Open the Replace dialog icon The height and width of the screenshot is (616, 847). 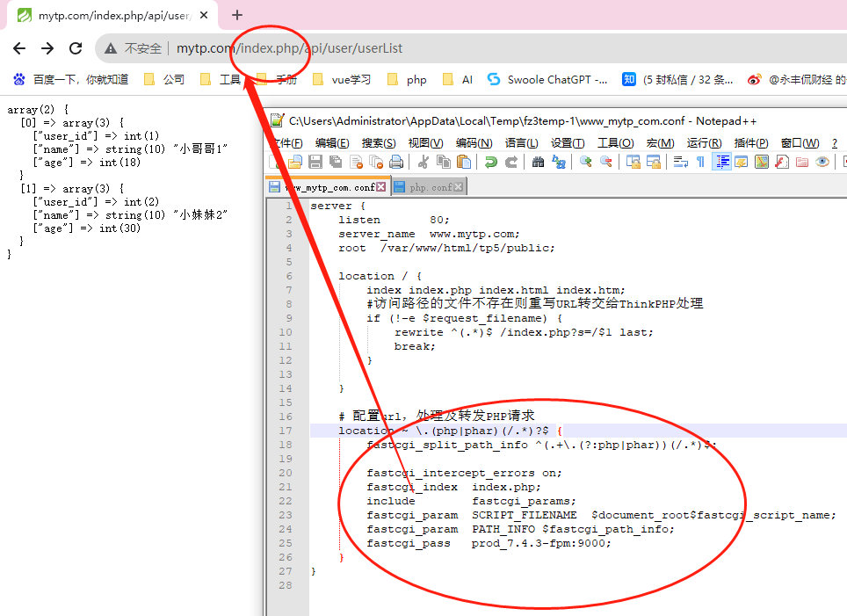click(x=559, y=162)
